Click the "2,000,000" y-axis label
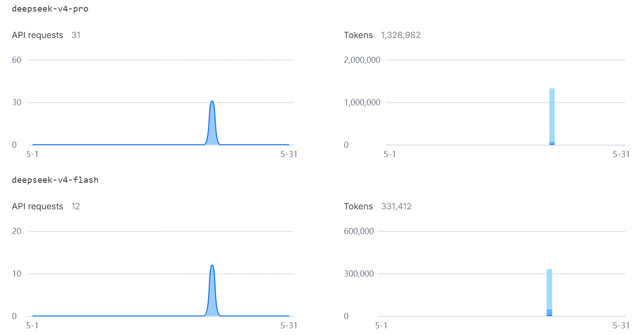644x335 pixels. [x=362, y=60]
